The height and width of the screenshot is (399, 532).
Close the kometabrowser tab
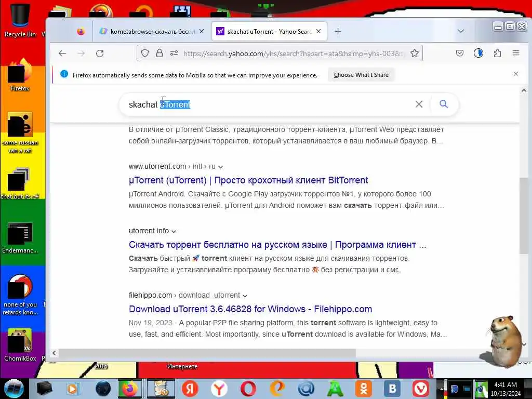coord(202,31)
